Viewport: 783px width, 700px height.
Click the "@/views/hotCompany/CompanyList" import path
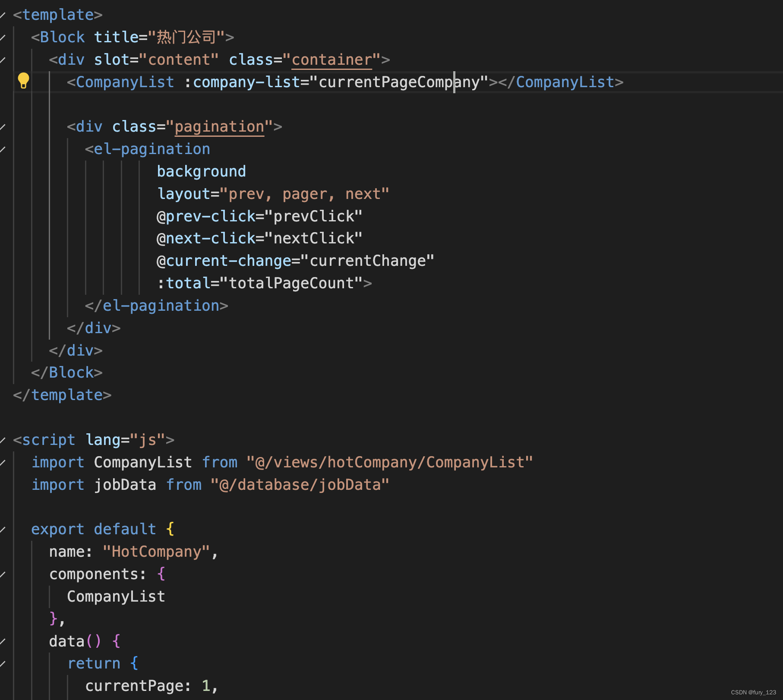pyautogui.click(x=390, y=462)
